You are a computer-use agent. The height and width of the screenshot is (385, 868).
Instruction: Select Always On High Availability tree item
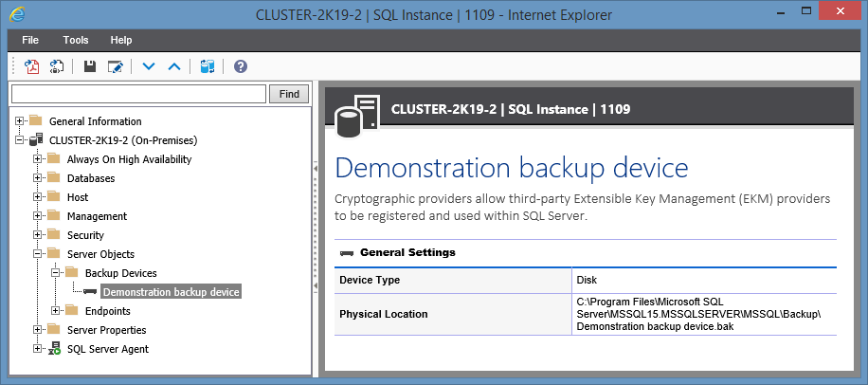(x=129, y=159)
